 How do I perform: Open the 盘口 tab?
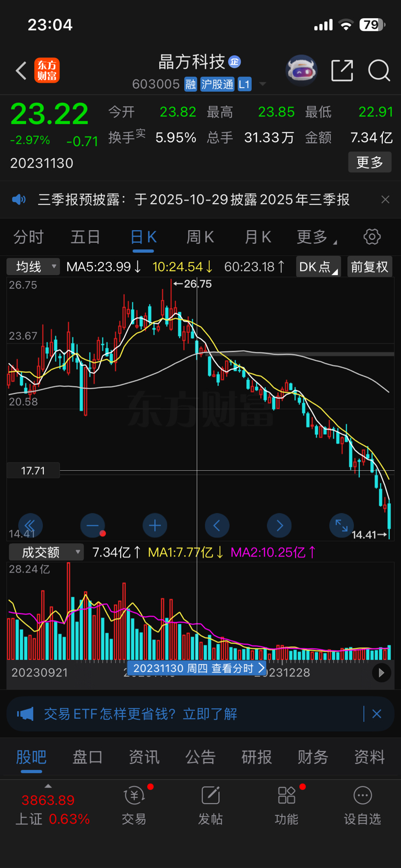pos(88,757)
